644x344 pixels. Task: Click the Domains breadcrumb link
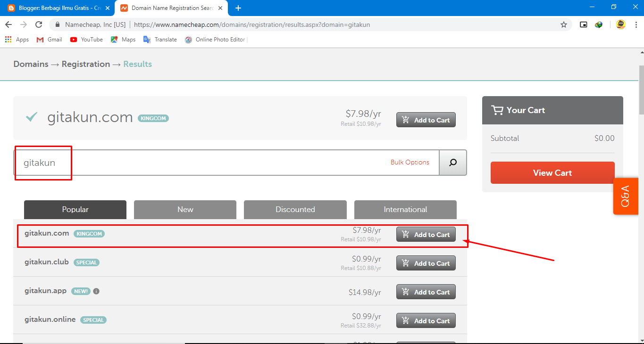pyautogui.click(x=31, y=64)
